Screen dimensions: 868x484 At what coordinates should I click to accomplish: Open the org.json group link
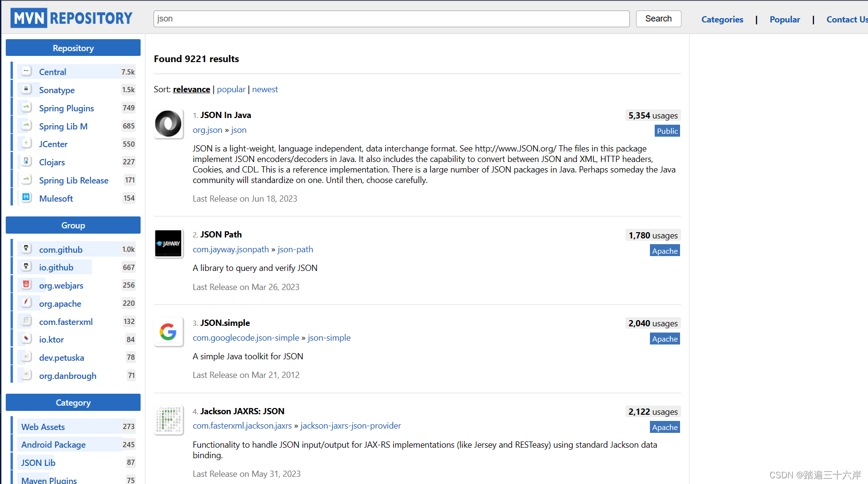[208, 130]
